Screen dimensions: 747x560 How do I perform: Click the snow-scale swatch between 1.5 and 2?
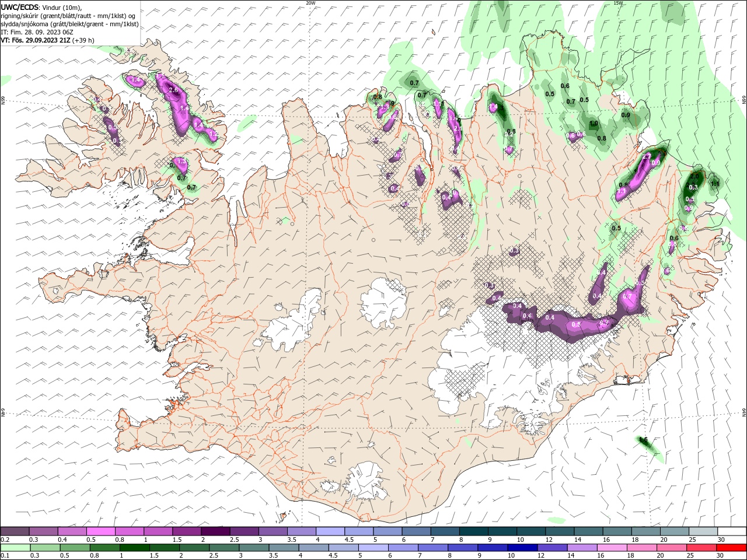pos(187,531)
